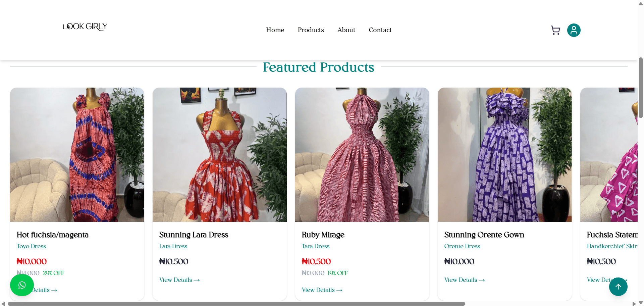
Task: Click the Handkerchief Skirt category label
Action: click(612, 246)
